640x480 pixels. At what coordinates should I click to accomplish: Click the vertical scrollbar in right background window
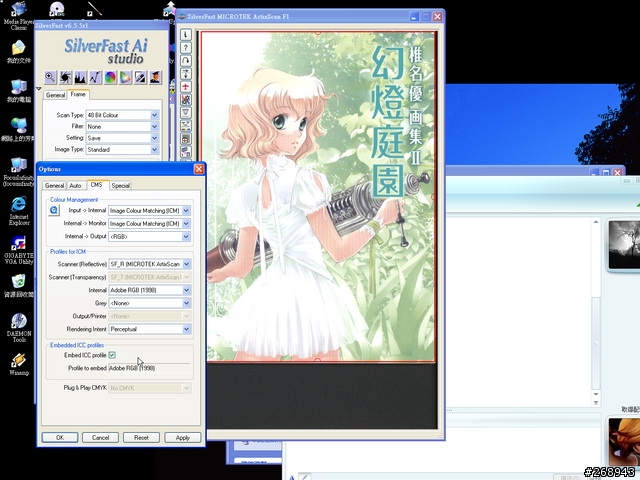[x=596, y=343]
